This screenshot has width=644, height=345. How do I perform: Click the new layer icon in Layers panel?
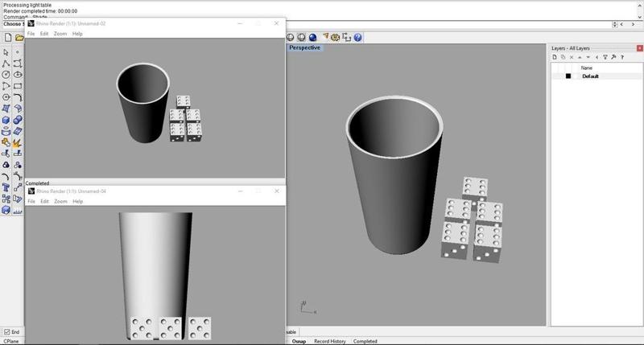tap(555, 58)
